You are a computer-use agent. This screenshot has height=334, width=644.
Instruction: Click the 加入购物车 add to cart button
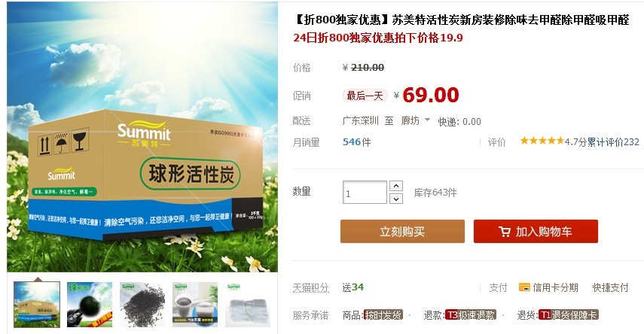click(536, 232)
